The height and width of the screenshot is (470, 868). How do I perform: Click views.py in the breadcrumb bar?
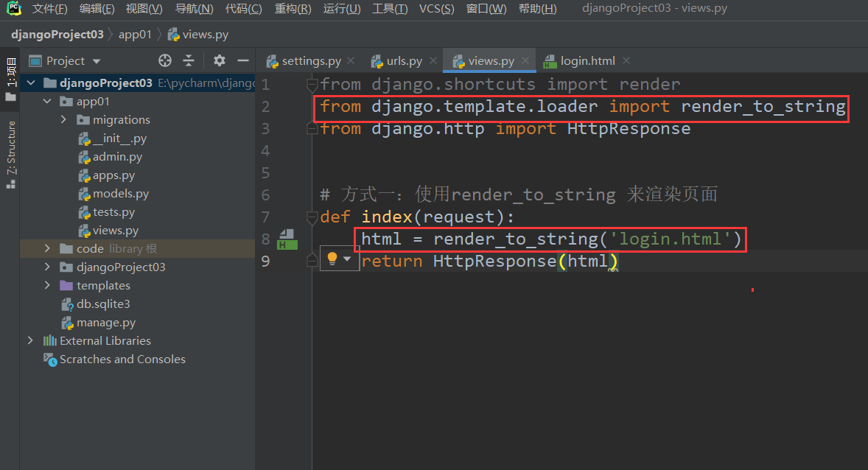coord(198,35)
